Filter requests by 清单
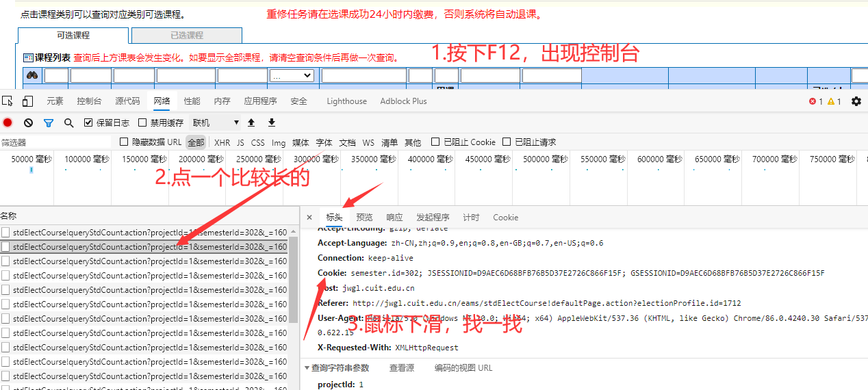868x390 pixels. (x=390, y=142)
